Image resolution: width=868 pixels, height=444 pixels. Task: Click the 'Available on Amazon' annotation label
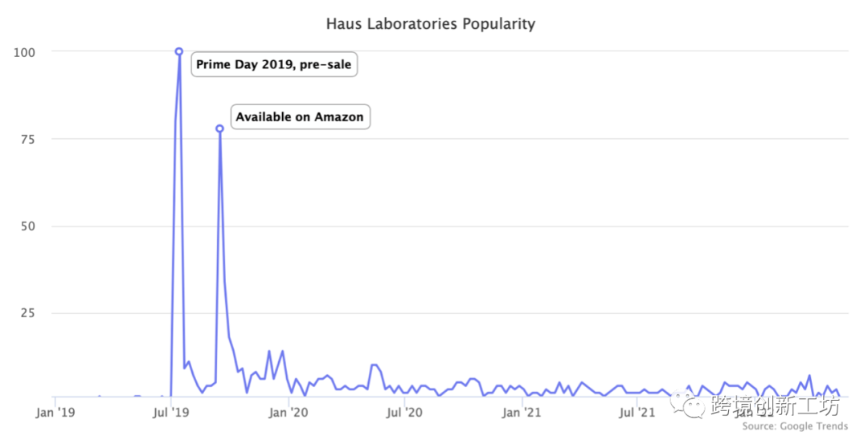[x=300, y=116]
